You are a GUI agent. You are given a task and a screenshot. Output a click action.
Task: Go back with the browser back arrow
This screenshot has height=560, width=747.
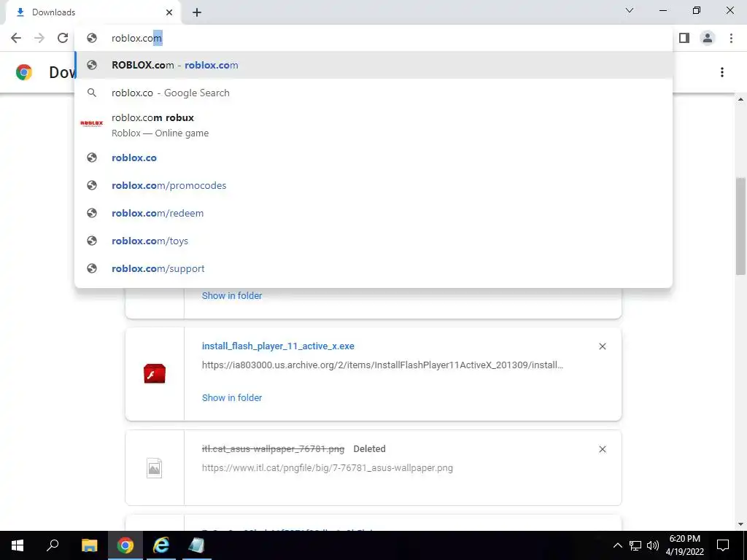pyautogui.click(x=16, y=38)
